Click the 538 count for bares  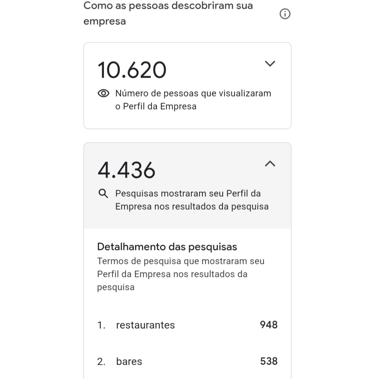269,361
